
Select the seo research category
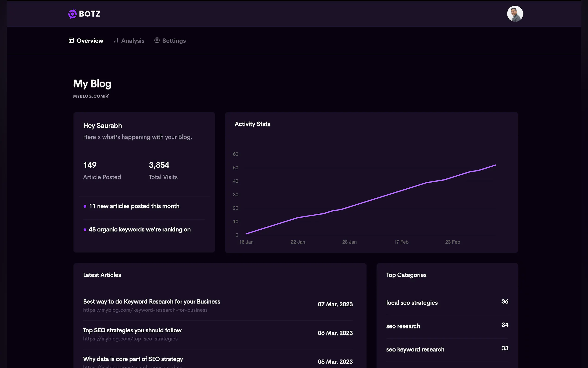[x=403, y=326]
